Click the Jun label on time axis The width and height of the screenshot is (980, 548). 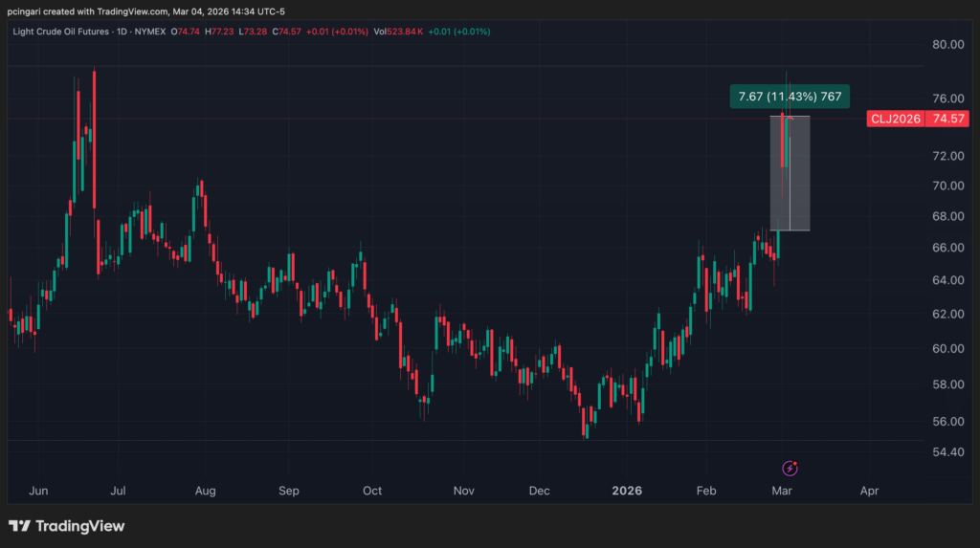point(38,492)
